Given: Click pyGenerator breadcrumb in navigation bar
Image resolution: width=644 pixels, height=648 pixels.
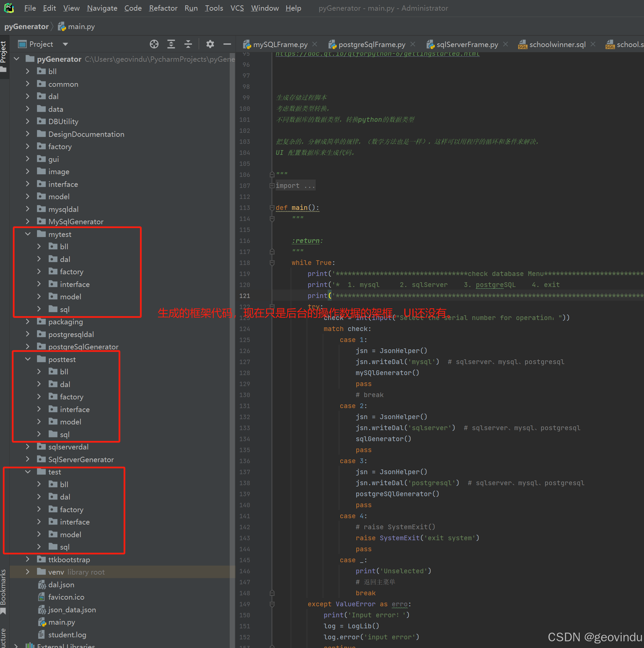Looking at the screenshot, I should (x=26, y=26).
